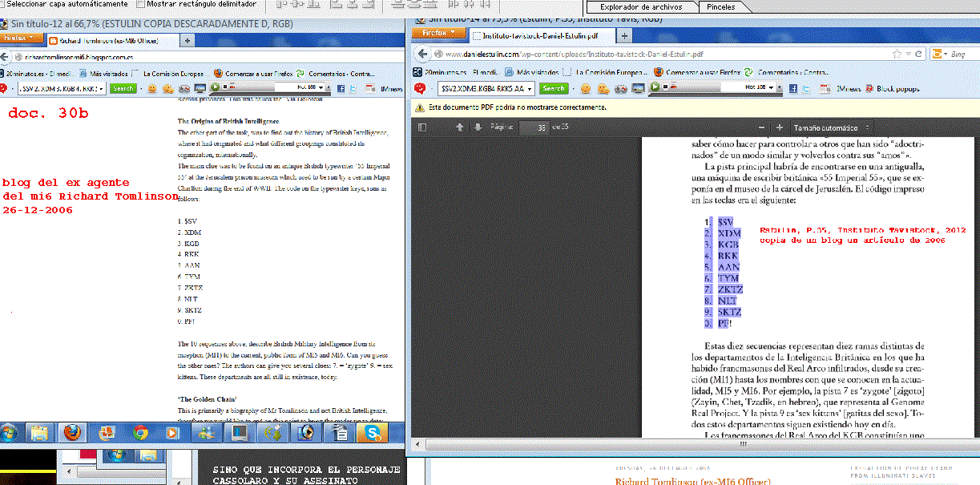This screenshot has height=485, width=980.
Task: Open the 'Tamaño automático' zoom dropdown
Action: (831, 127)
